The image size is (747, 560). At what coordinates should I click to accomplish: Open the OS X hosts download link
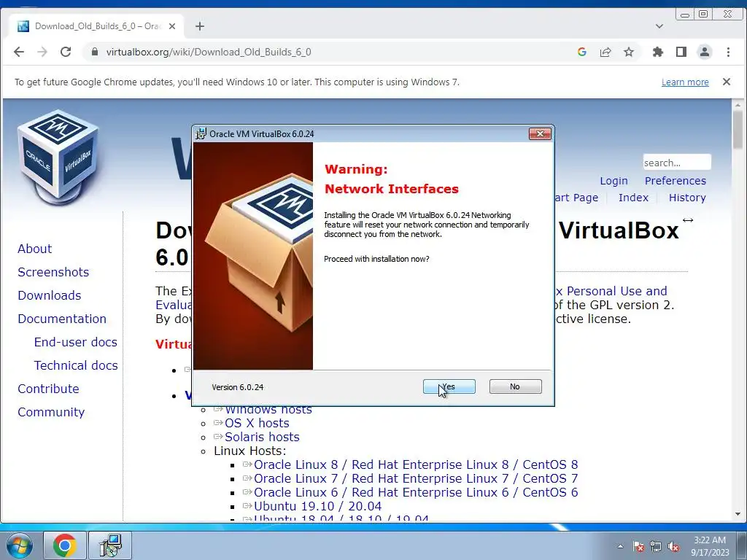257,423
